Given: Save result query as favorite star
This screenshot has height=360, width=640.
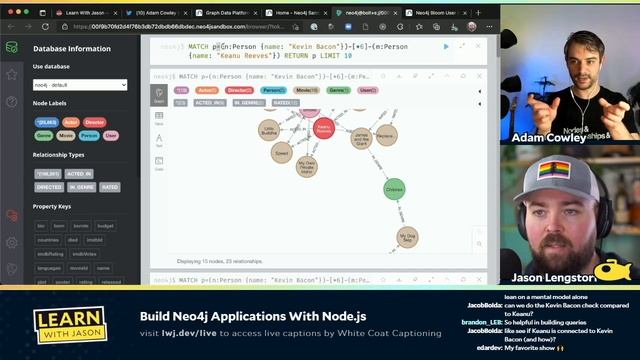Looking at the screenshot, I should (383, 76).
